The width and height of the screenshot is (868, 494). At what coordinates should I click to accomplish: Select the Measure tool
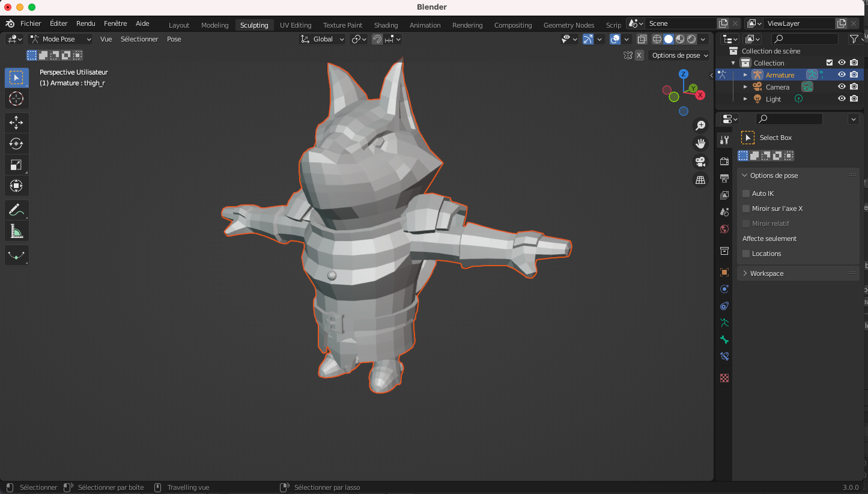coord(16,231)
